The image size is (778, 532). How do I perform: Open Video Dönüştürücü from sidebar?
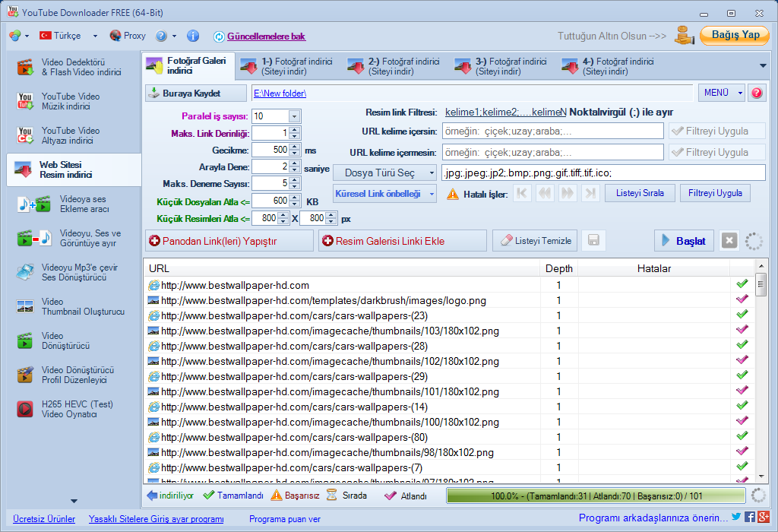71,340
